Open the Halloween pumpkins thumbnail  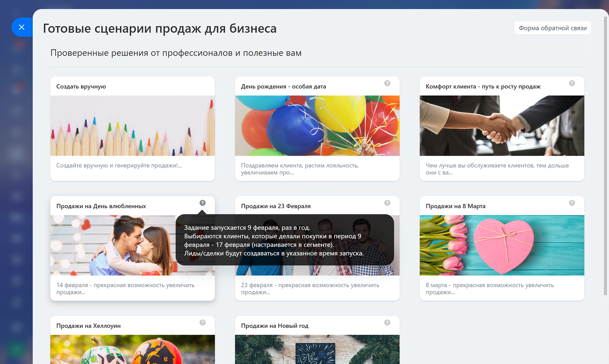pyautogui.click(x=133, y=349)
